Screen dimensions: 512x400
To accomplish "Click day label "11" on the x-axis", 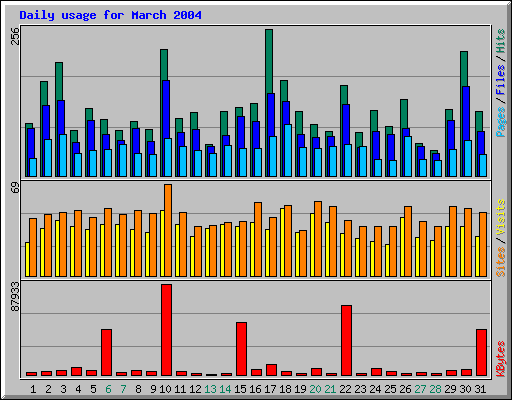I will [180, 389].
